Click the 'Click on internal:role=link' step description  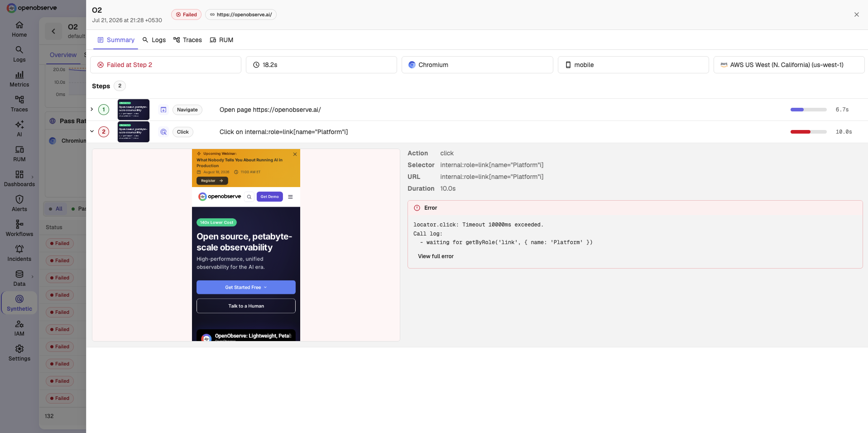(283, 132)
